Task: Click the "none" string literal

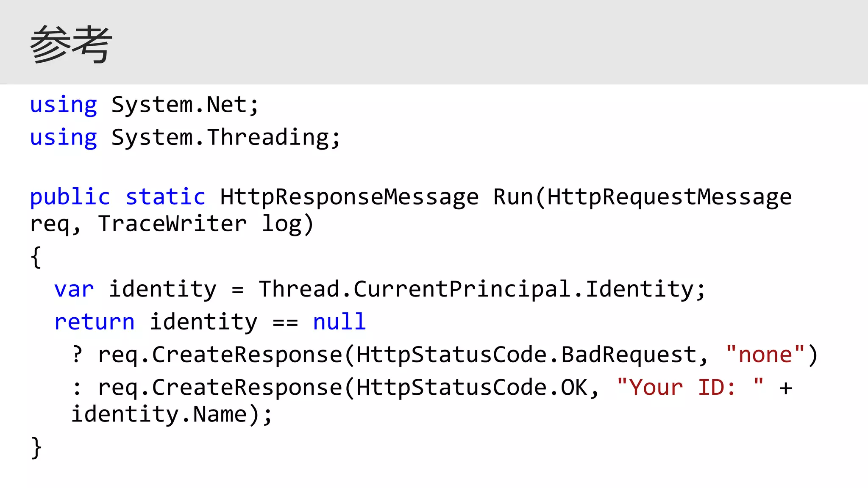Action: 765,354
